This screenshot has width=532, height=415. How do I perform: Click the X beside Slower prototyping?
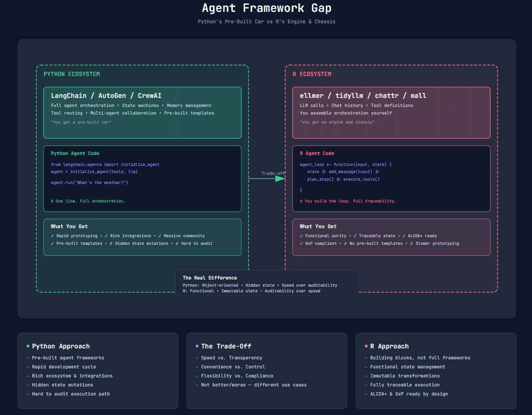(x=411, y=243)
